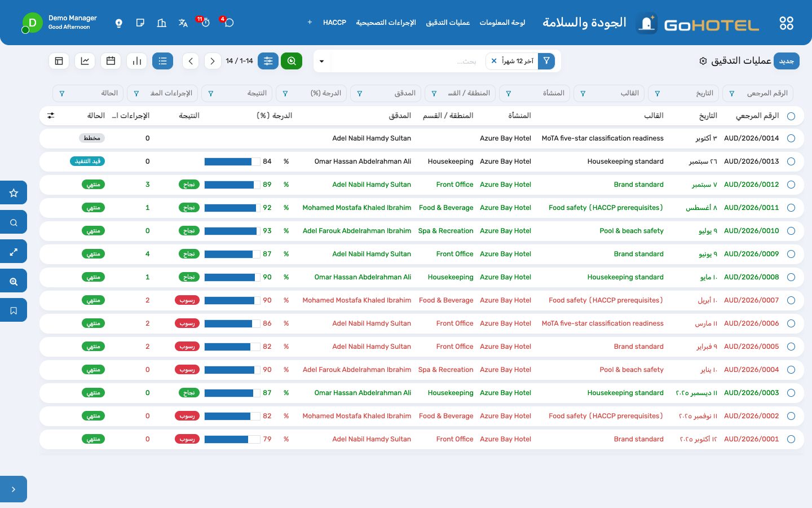
Task: Select row AUD/2026/0009
Action: pyautogui.click(x=791, y=254)
